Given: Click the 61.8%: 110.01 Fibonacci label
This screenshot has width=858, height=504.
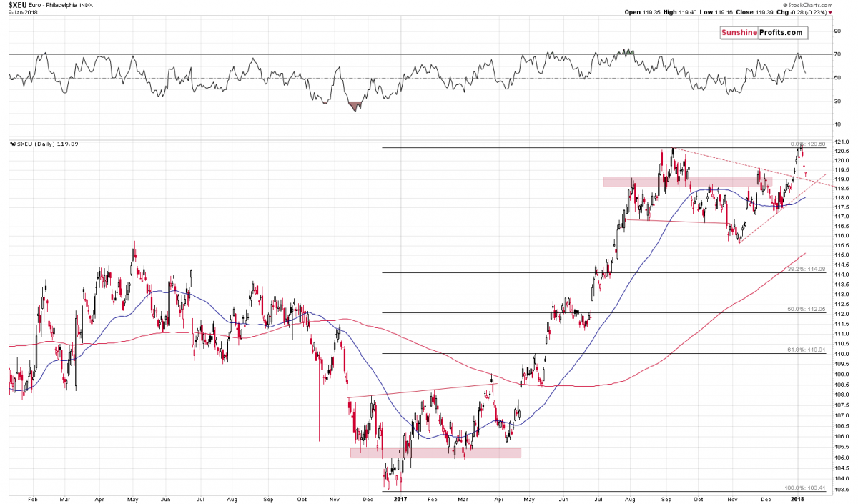Looking at the screenshot, I should click(806, 350).
